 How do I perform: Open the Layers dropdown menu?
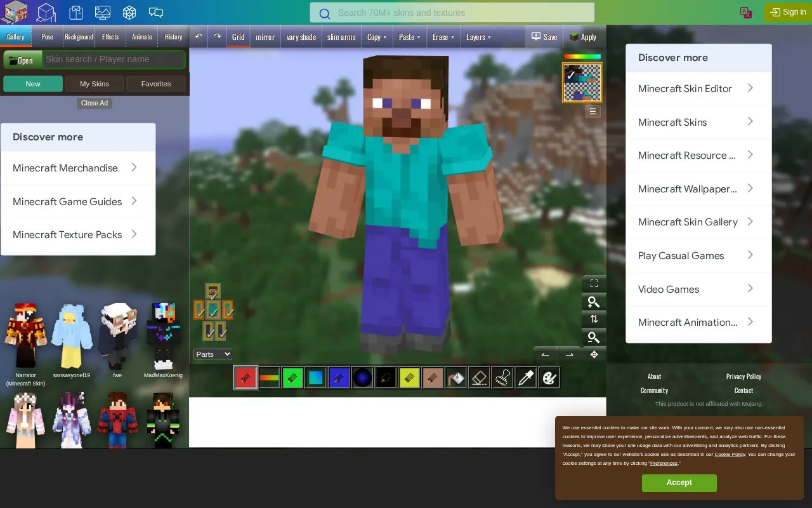478,37
